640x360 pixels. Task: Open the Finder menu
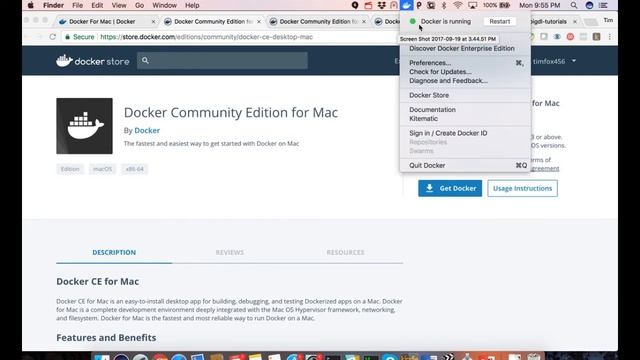pos(53,5)
